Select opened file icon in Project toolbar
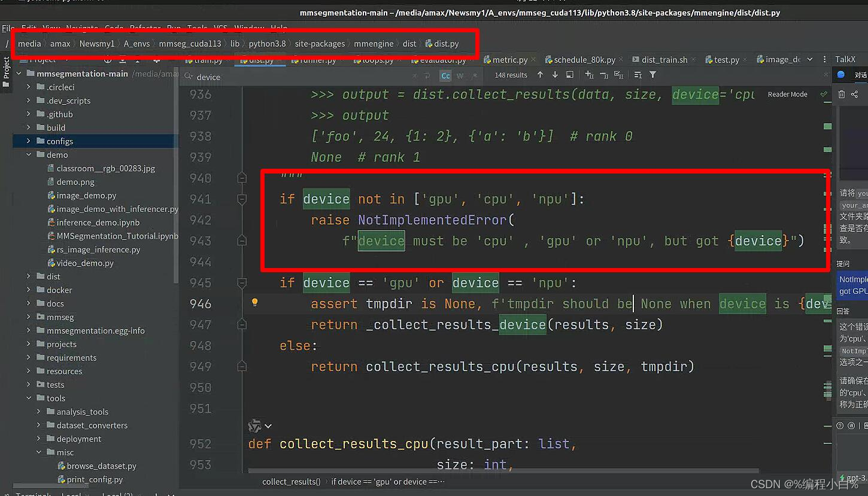 108,60
